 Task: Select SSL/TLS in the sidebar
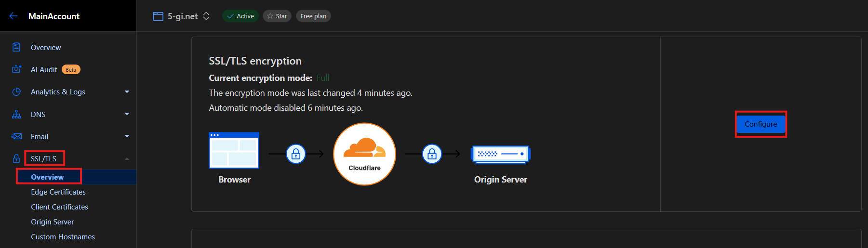(43, 158)
